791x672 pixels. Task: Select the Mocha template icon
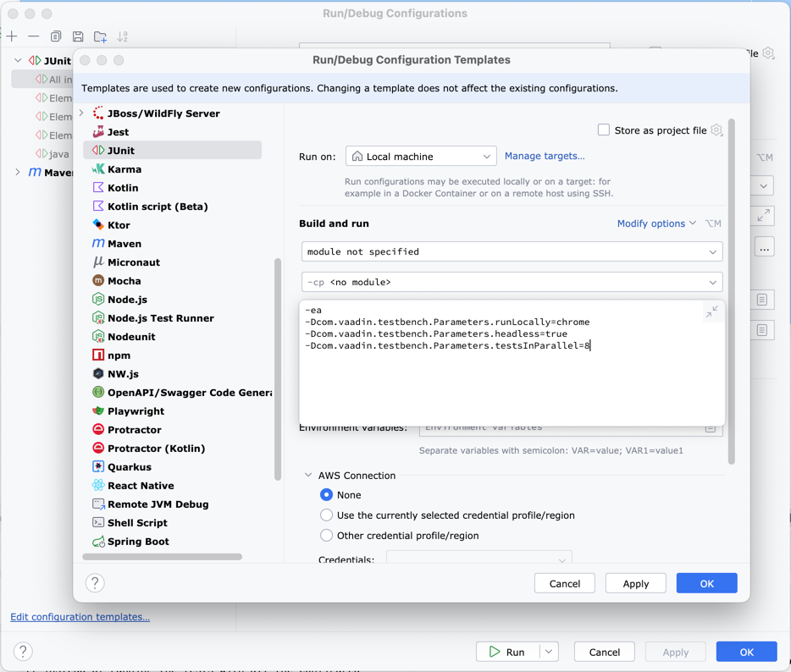(98, 280)
